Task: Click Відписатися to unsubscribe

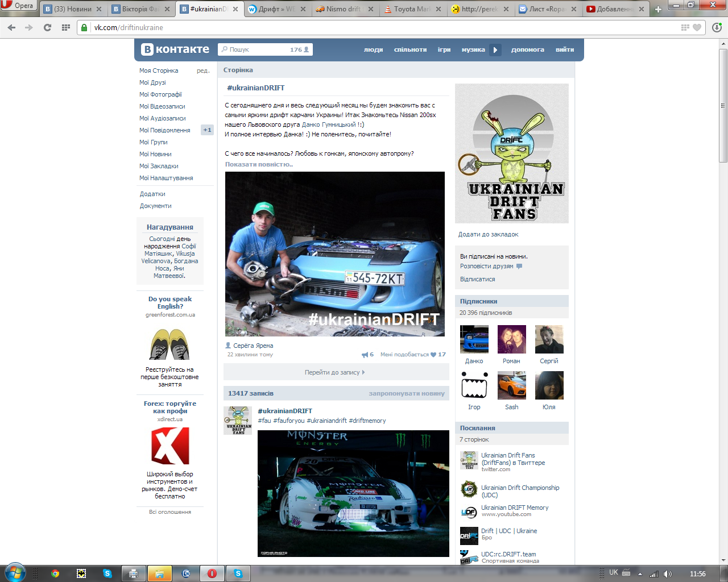Action: pos(478,279)
